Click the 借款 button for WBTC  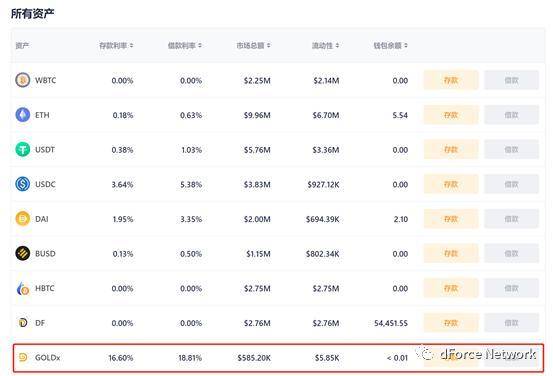[x=511, y=80]
